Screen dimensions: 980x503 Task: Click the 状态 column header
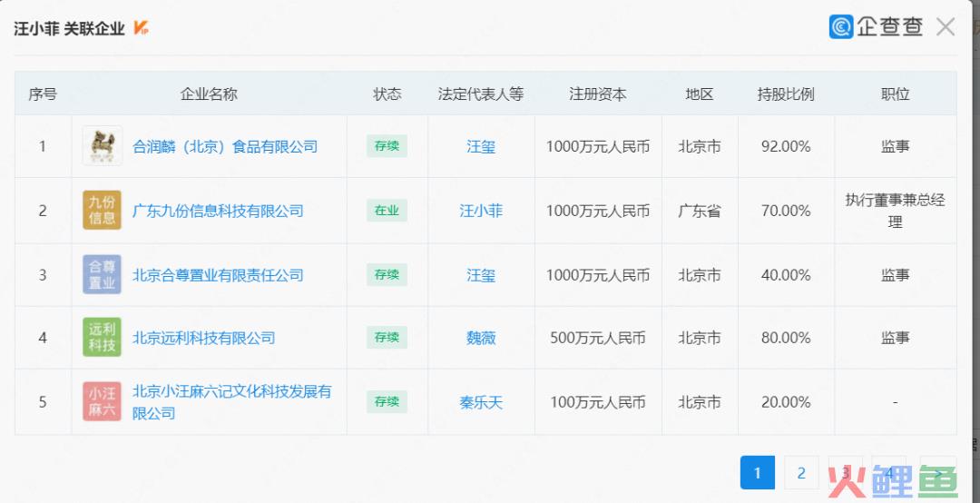[x=387, y=94]
